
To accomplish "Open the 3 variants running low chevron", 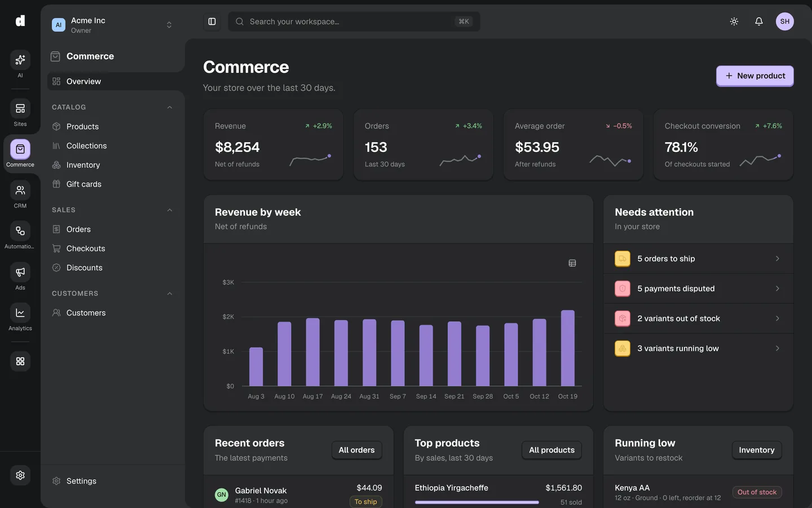I will 778,348.
